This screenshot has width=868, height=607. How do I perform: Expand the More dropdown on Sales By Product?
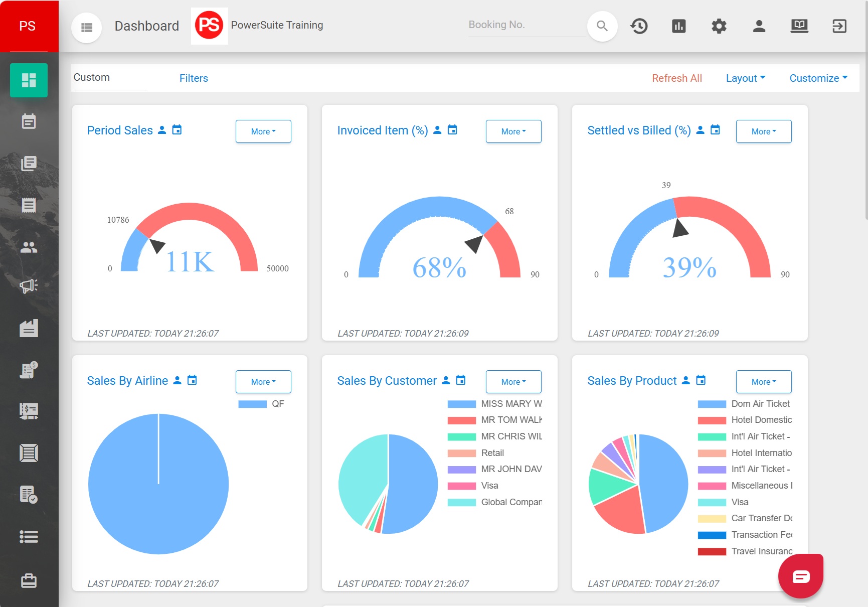tap(764, 382)
